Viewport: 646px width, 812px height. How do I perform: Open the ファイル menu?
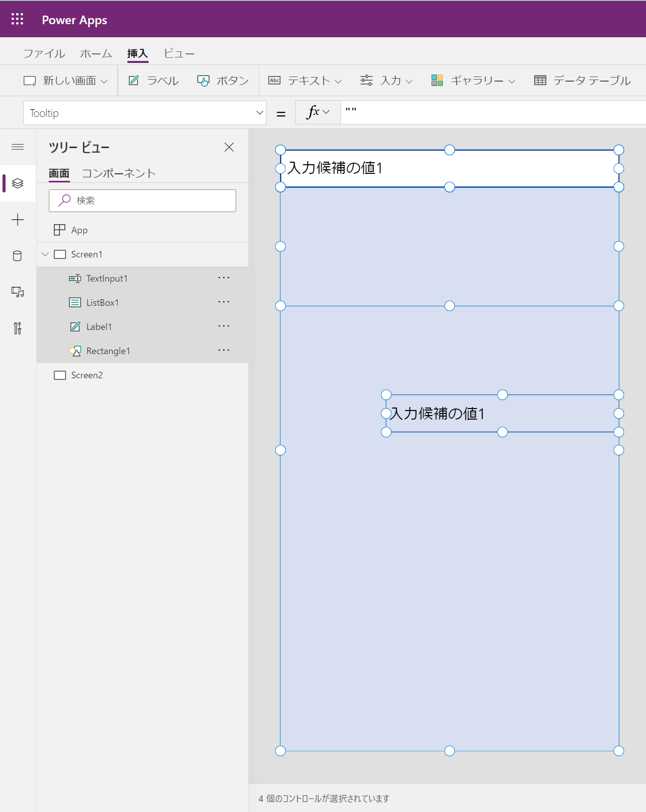coord(44,53)
